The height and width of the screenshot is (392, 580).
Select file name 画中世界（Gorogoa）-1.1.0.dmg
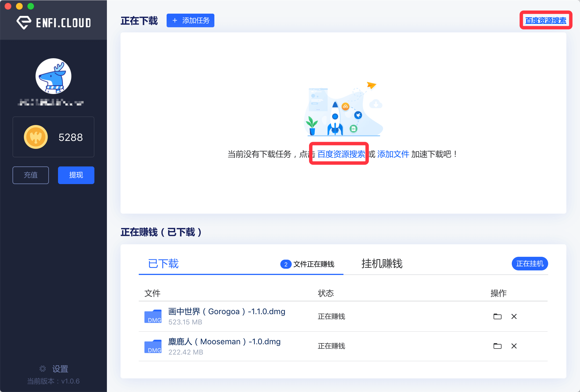click(227, 311)
